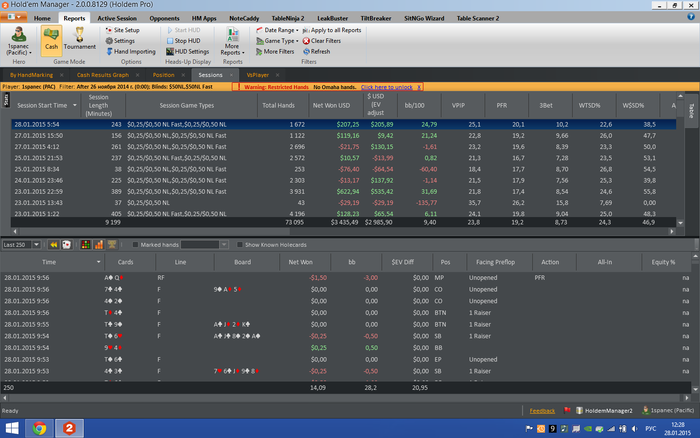This screenshot has width=700, height=438.
Task: Click the playing cards hand replayer icon
Action: click(67, 245)
